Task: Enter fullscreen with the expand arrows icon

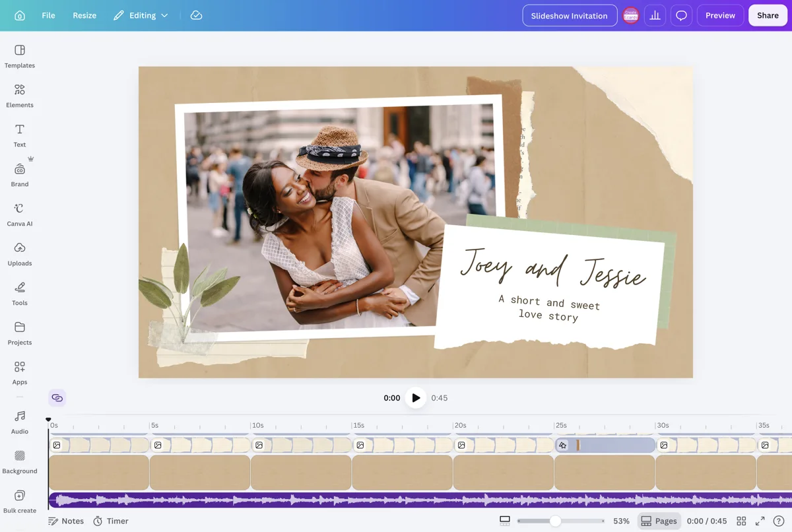Action: 760,521
